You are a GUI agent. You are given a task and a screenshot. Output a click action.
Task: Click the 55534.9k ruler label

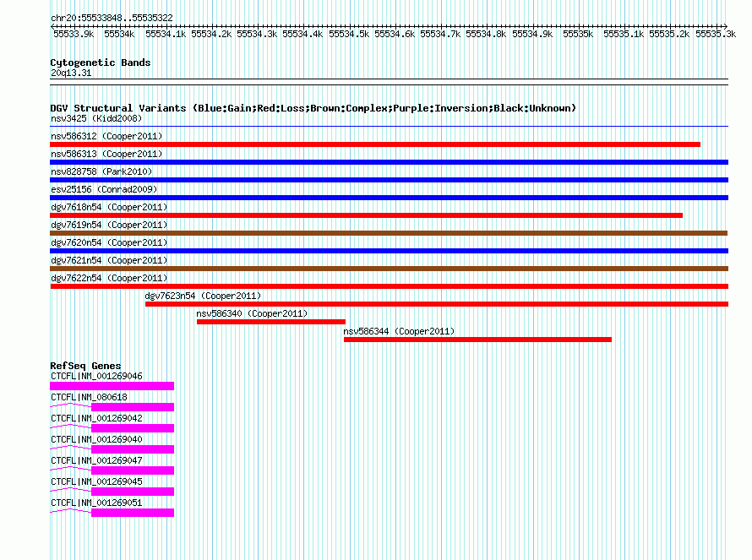tap(531, 34)
